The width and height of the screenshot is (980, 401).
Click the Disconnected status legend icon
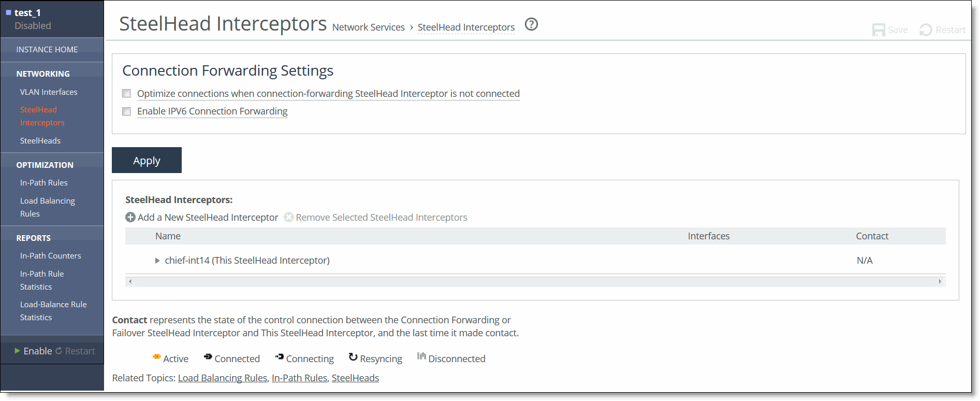coord(421,356)
